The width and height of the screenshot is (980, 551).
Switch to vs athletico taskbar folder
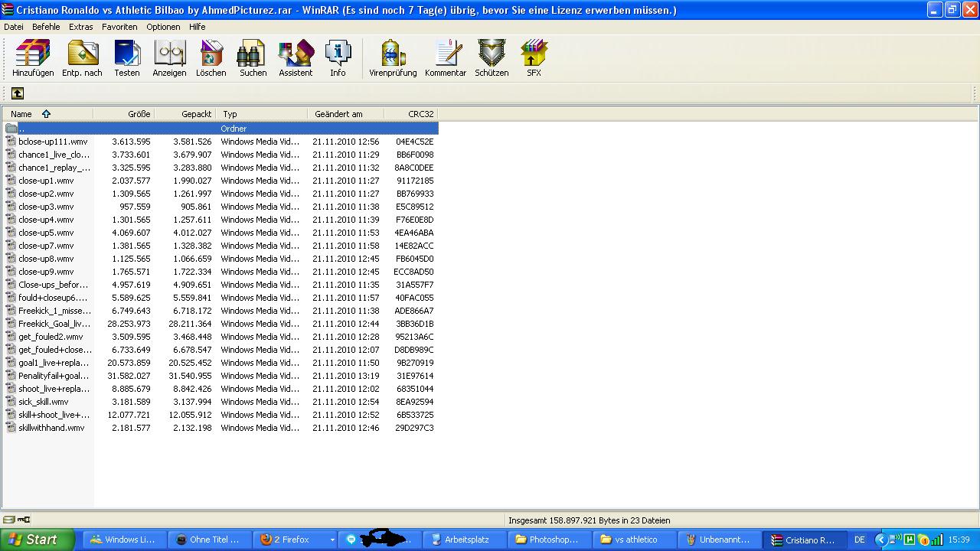point(634,540)
